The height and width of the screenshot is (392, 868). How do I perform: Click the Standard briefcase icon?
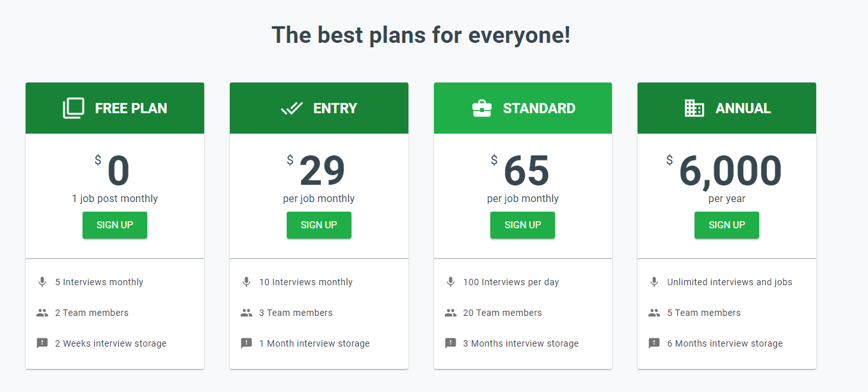[482, 108]
